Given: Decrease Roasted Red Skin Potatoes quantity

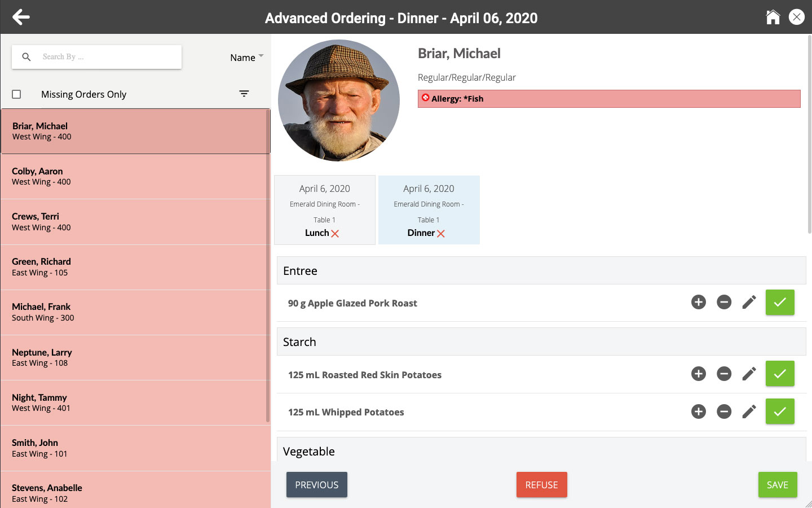Looking at the screenshot, I should click(724, 374).
